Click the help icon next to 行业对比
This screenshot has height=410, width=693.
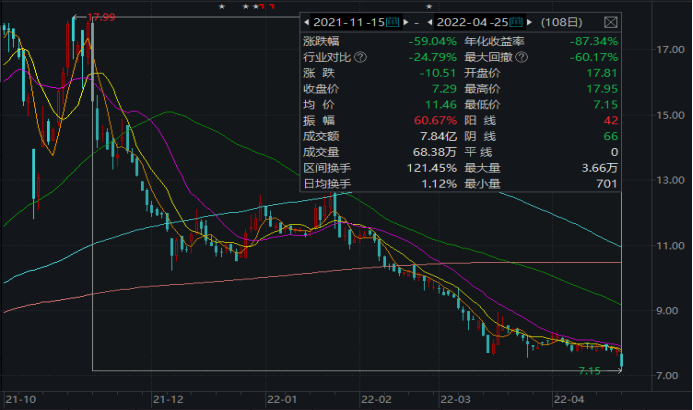360,57
